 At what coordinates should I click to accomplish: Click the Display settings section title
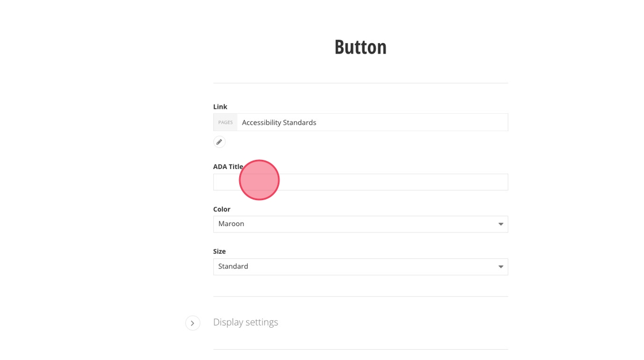[246, 322]
